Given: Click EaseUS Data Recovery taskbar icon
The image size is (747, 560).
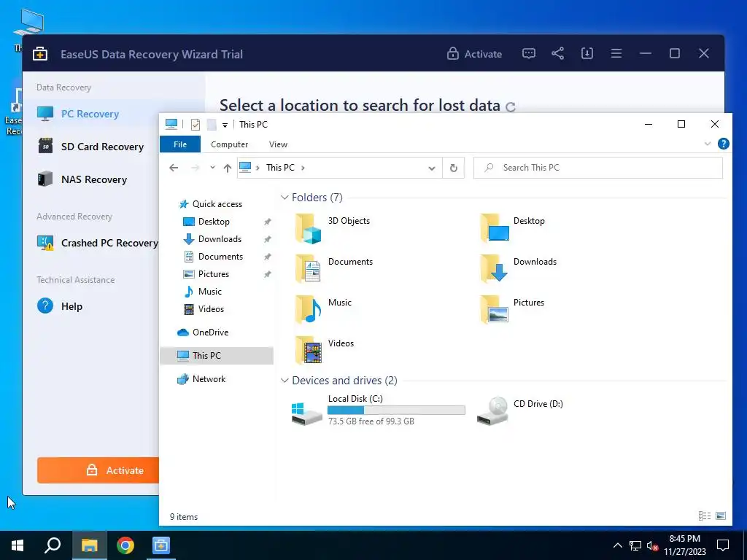Looking at the screenshot, I should tap(161, 545).
